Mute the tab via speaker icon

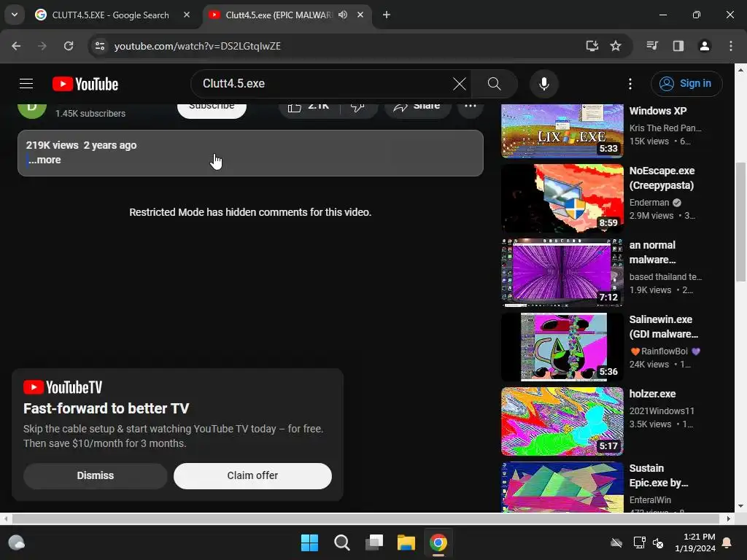pyautogui.click(x=343, y=15)
